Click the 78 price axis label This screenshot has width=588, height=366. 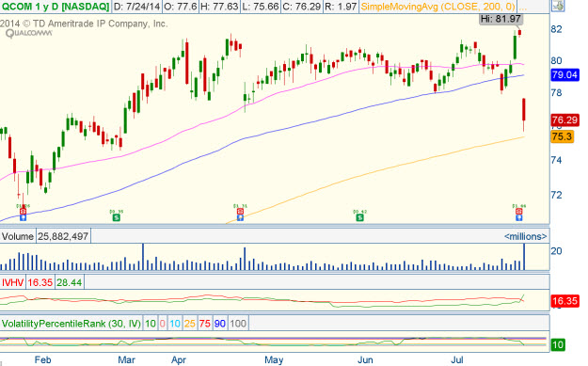pos(557,92)
